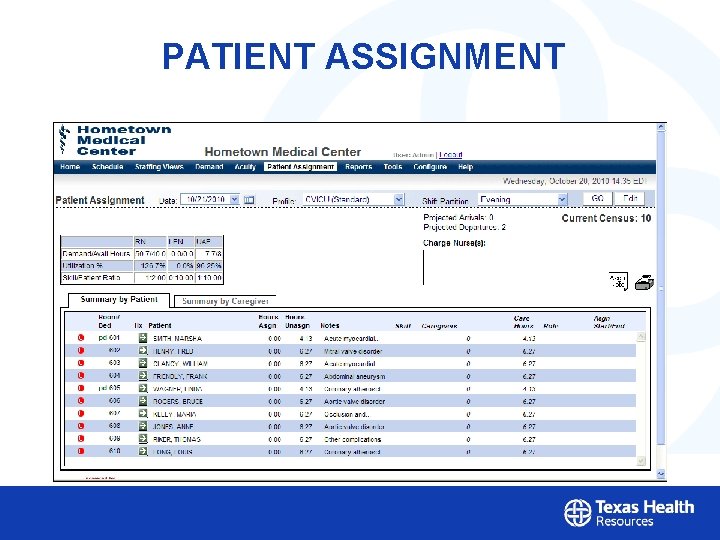
Task: Click the red status icon in CLANCY, WILLIAM row
Action: pyautogui.click(x=81, y=363)
